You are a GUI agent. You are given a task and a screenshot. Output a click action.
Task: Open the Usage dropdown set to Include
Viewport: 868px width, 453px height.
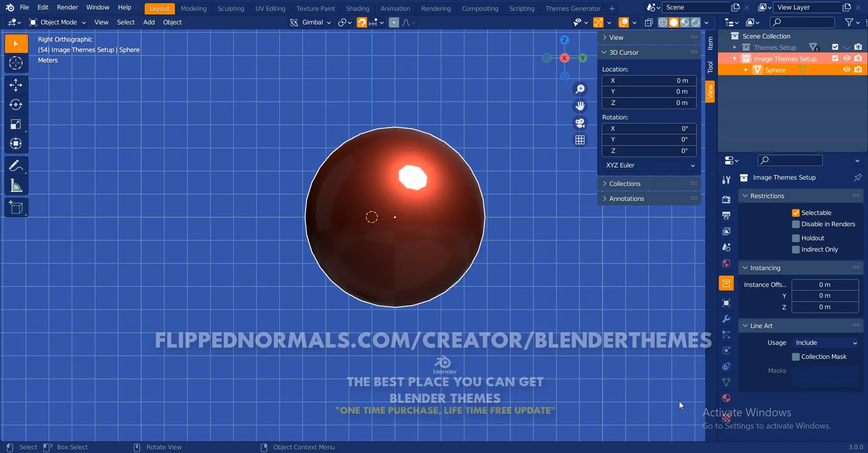825,343
